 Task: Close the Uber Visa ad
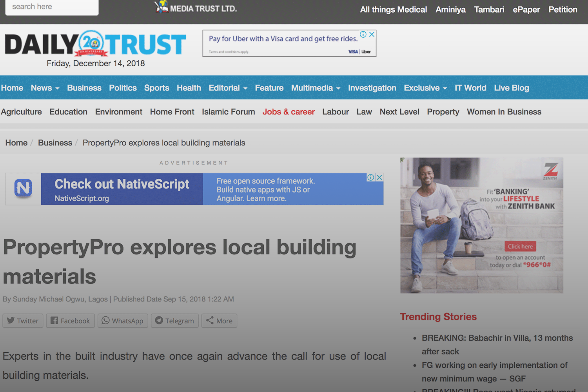click(x=372, y=34)
